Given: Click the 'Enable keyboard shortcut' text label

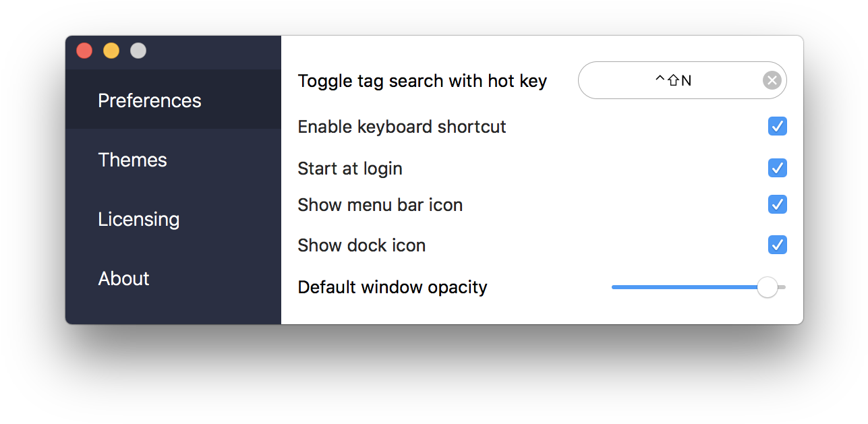Looking at the screenshot, I should tap(402, 127).
